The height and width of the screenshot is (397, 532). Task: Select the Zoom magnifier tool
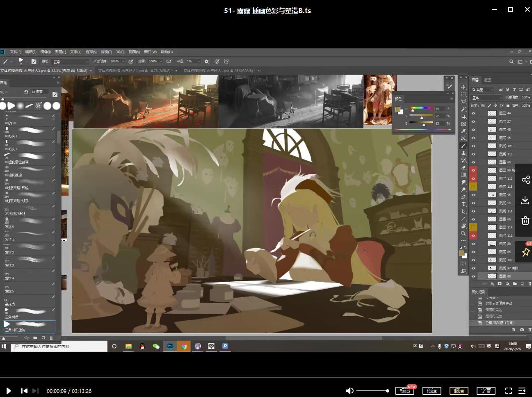tap(464, 233)
